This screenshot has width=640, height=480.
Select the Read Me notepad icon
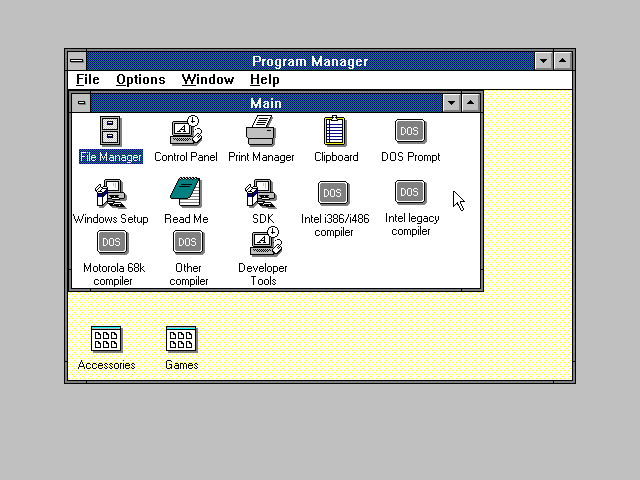pos(186,192)
